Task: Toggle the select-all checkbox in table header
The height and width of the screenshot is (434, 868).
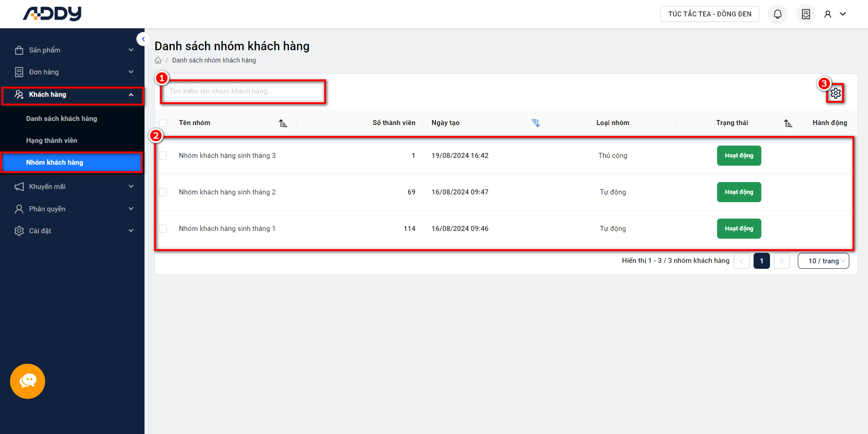Action: pyautogui.click(x=163, y=123)
